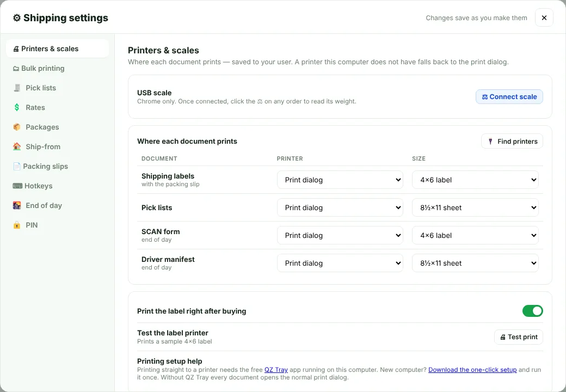Click the DOCUMENT column header
The image size is (566, 392).
pyautogui.click(x=159, y=158)
